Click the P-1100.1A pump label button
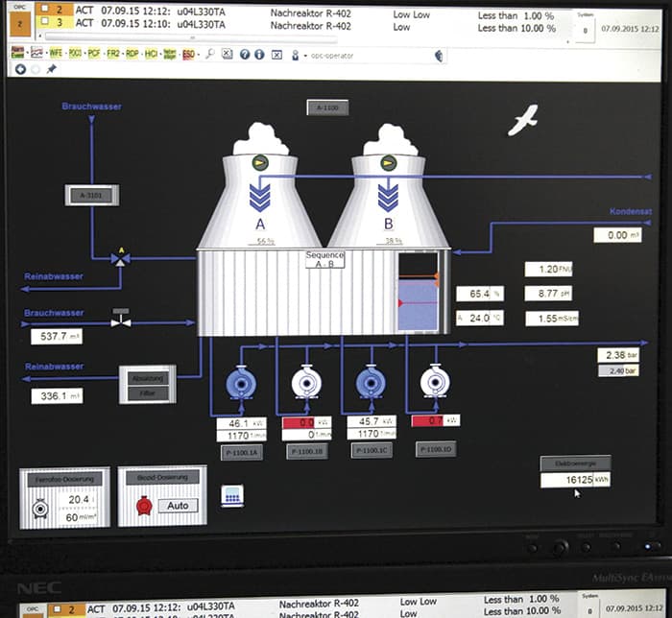Viewport: 672px width, 618px height. (239, 452)
